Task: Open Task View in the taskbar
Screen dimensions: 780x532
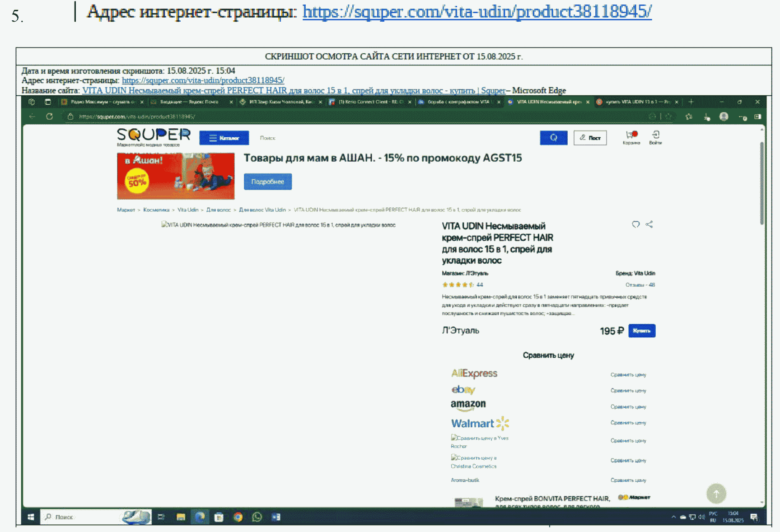Action: (x=161, y=517)
